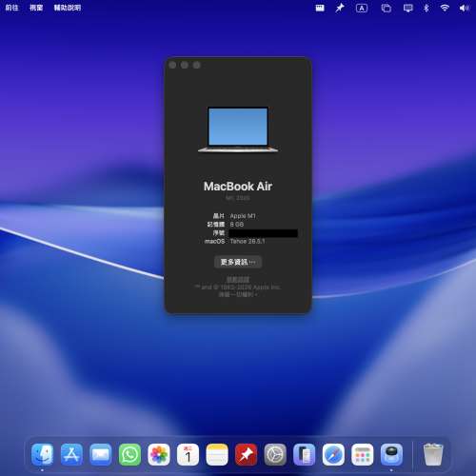
Task: Click the model year line under MacBook Air
Action: pos(238,198)
